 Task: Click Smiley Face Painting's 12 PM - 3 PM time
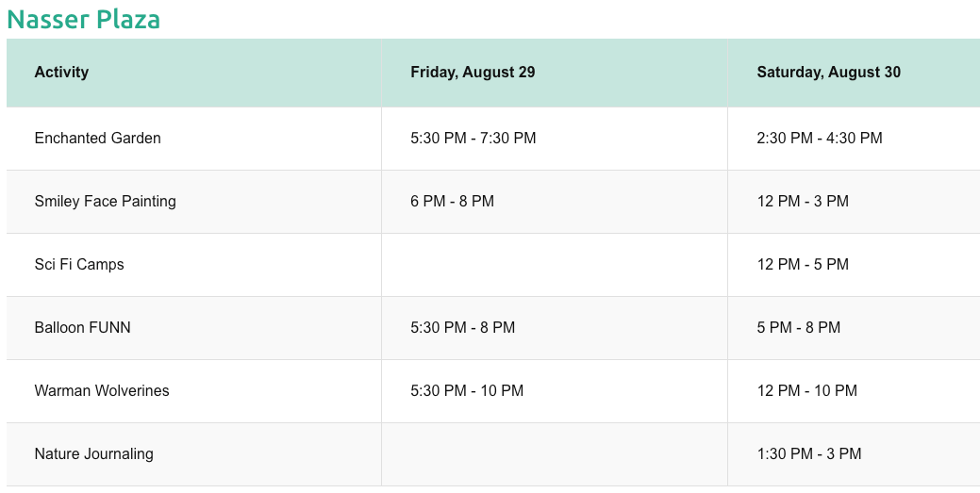802,202
